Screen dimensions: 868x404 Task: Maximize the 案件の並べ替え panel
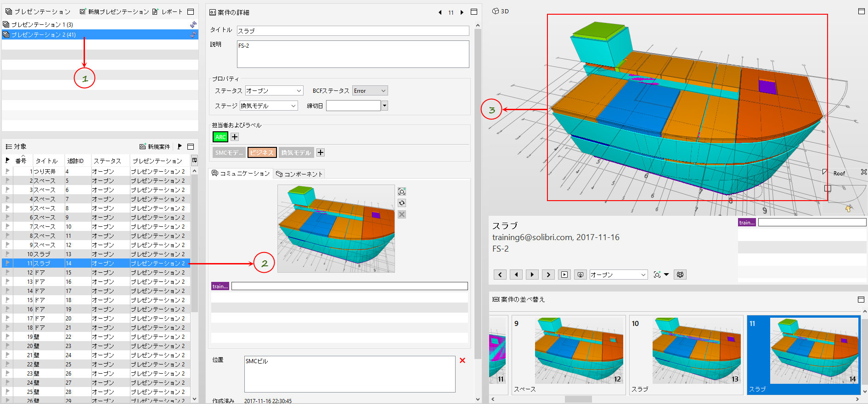pyautogui.click(x=861, y=299)
